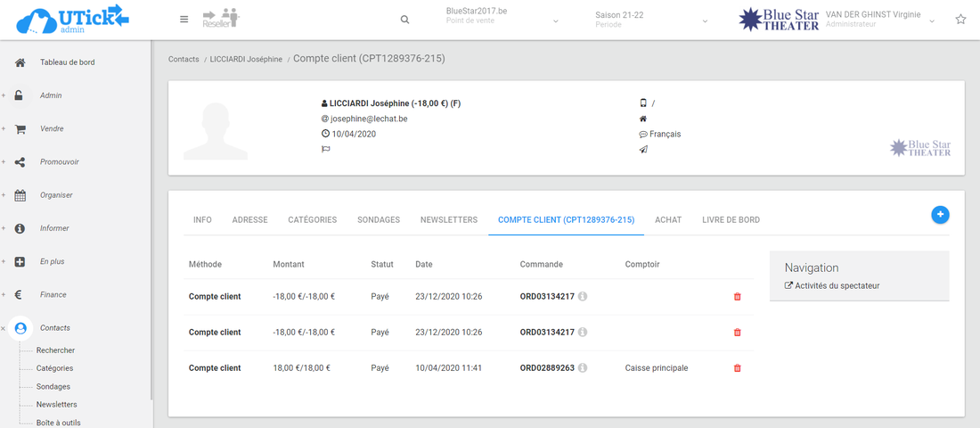Switch to the LIVRE DE BORD tab

coord(731,219)
